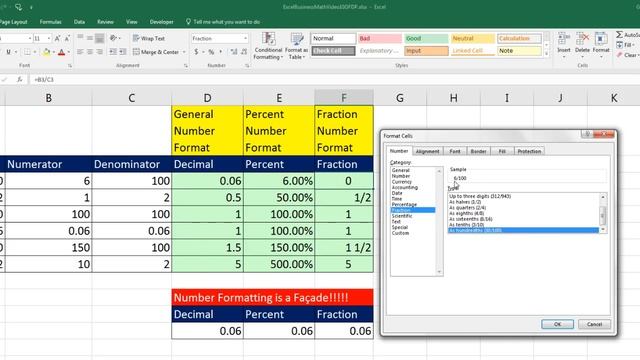The height and width of the screenshot is (360, 640).
Task: Click the Insert Function fx icon
Action: (19, 80)
